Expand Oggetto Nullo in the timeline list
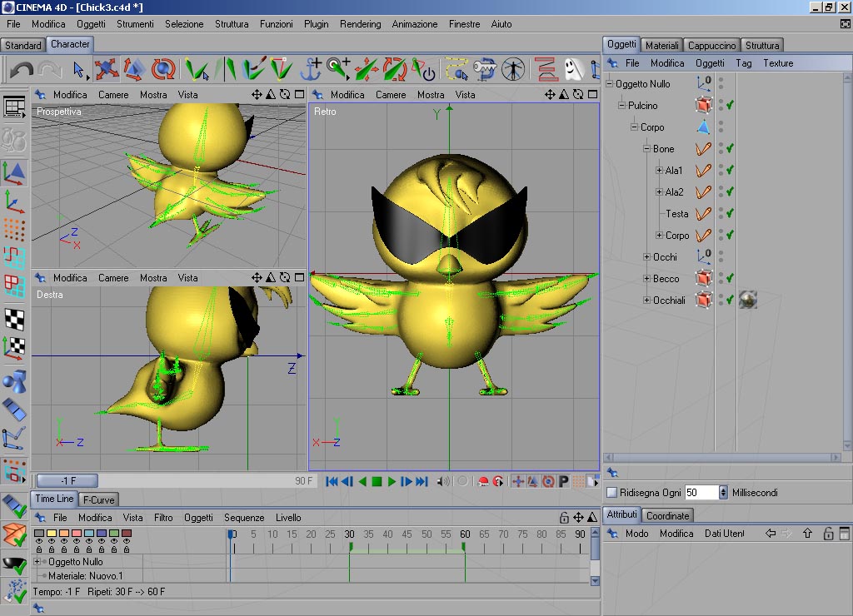 pos(37,562)
